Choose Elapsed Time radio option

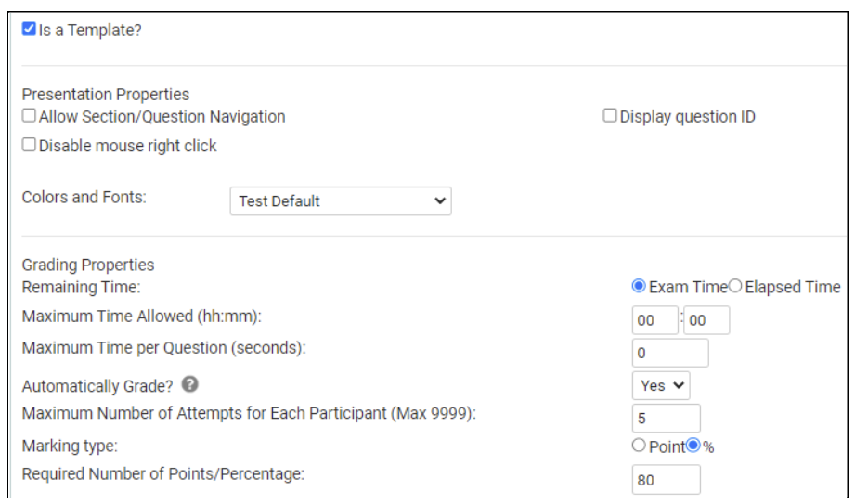coord(735,286)
